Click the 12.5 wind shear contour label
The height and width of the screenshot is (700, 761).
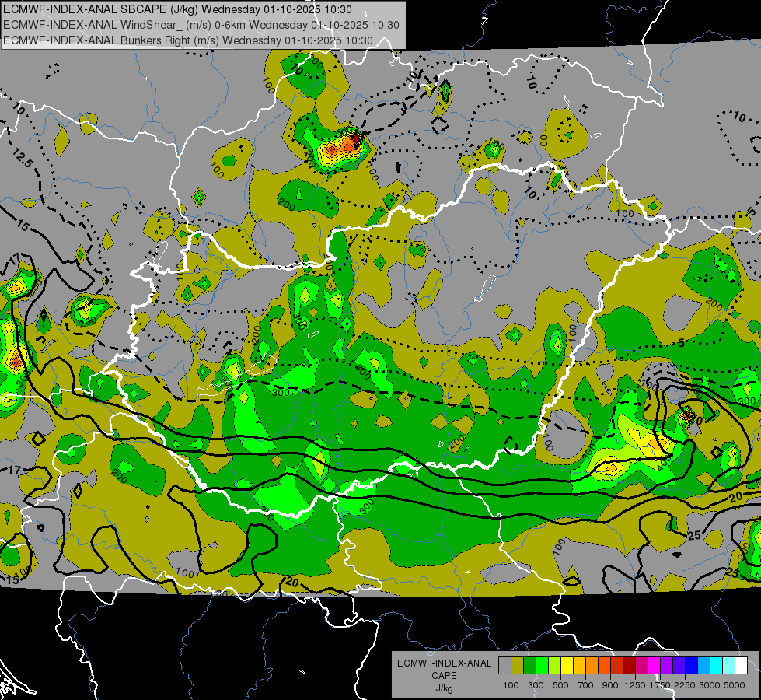coord(23,158)
